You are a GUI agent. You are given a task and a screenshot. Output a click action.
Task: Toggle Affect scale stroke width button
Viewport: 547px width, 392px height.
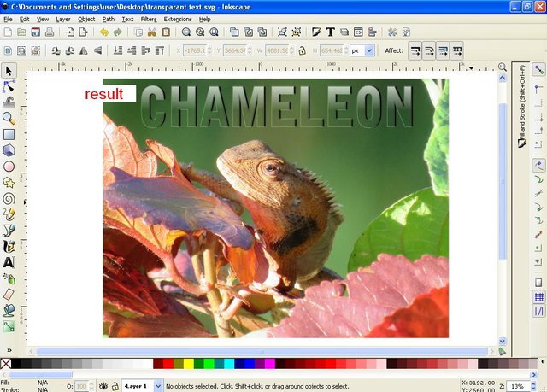(415, 51)
